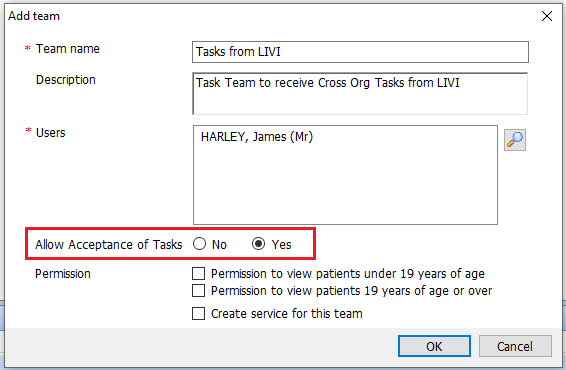Focus the Team name text field
566x370 pixels.
pos(360,52)
